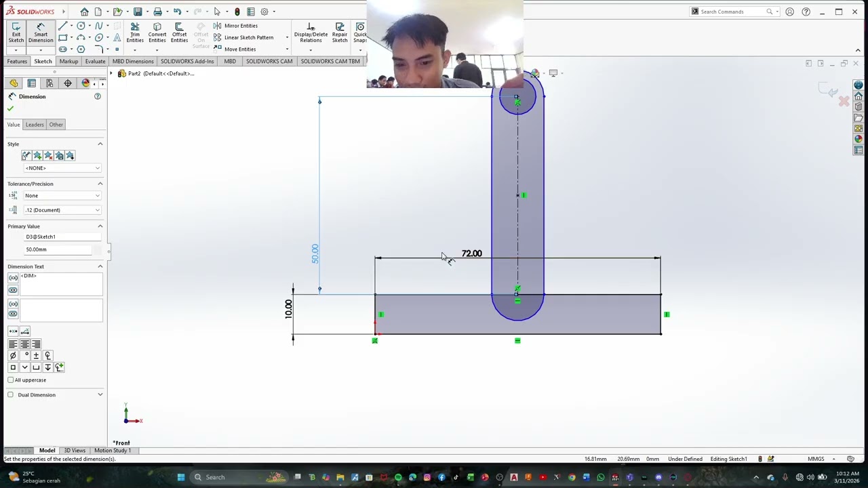Click the Convert Entities tool
868x488 pixels.
(x=157, y=33)
